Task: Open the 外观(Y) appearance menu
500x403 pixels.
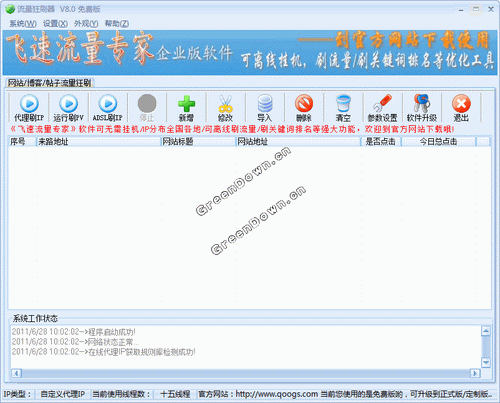Action: point(86,24)
